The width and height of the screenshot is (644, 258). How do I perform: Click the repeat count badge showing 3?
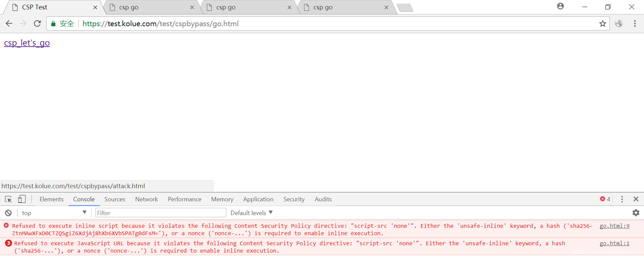click(8, 243)
